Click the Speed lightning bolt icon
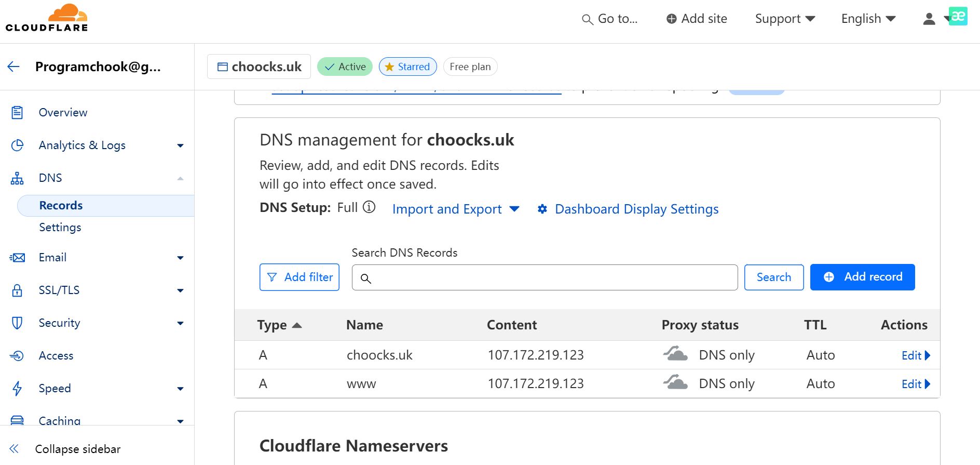Image resolution: width=980 pixels, height=465 pixels. [x=17, y=389]
